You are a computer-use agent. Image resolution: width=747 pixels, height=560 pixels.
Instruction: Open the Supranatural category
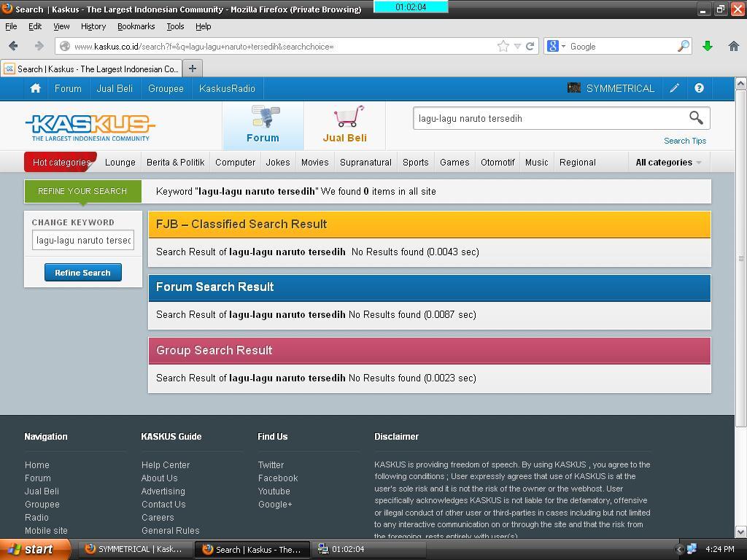(x=365, y=163)
